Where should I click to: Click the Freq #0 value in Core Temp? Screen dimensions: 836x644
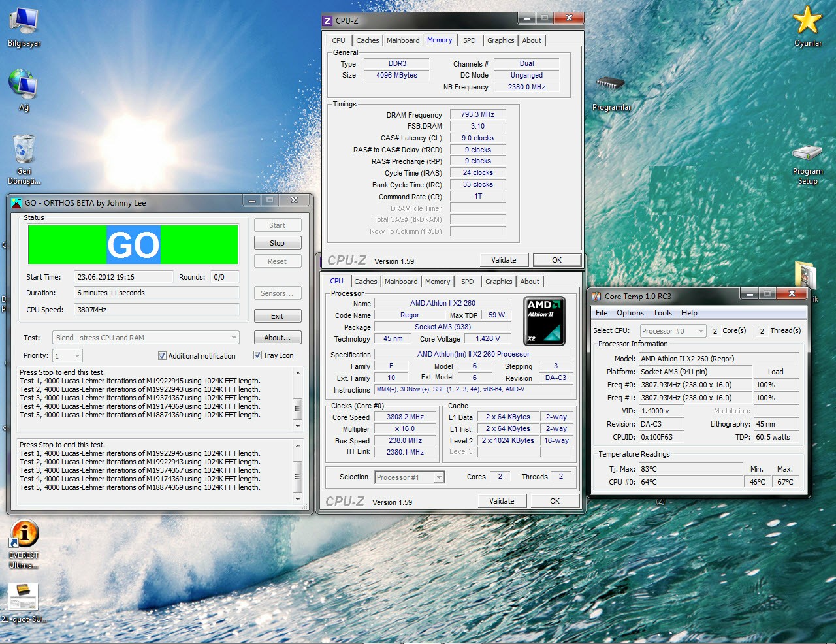click(x=695, y=385)
